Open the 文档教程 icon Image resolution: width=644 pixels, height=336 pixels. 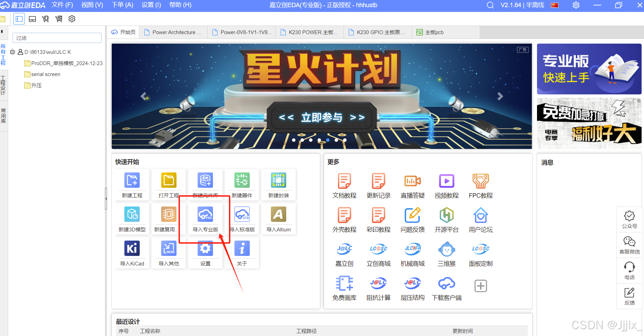pos(344,181)
